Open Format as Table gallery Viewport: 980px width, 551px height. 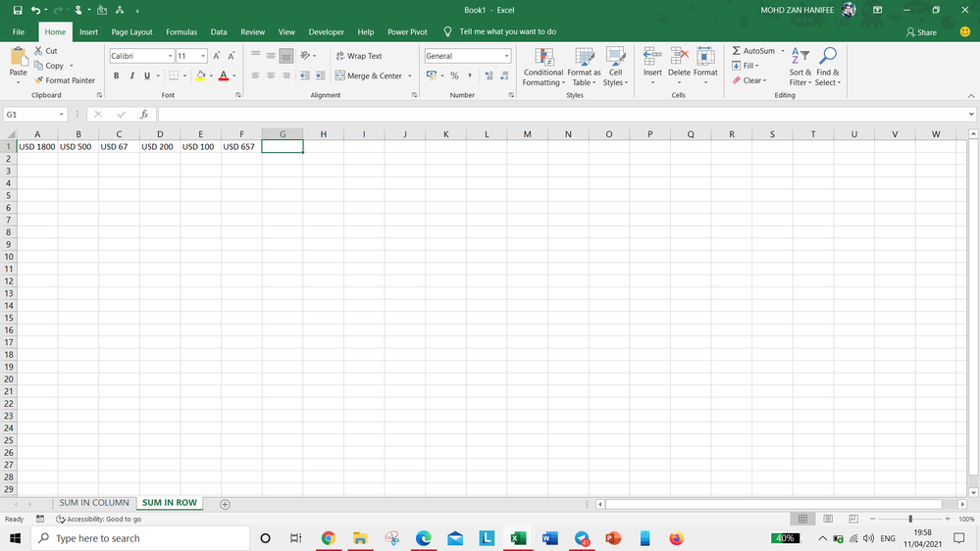[x=584, y=67]
